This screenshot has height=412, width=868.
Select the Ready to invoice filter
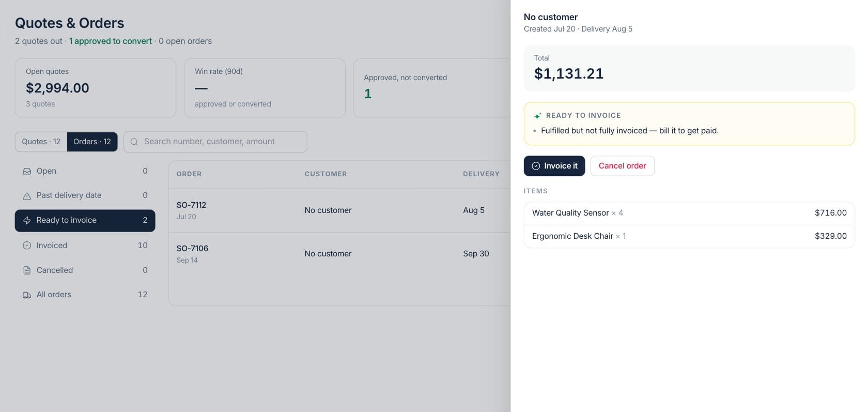pos(85,221)
